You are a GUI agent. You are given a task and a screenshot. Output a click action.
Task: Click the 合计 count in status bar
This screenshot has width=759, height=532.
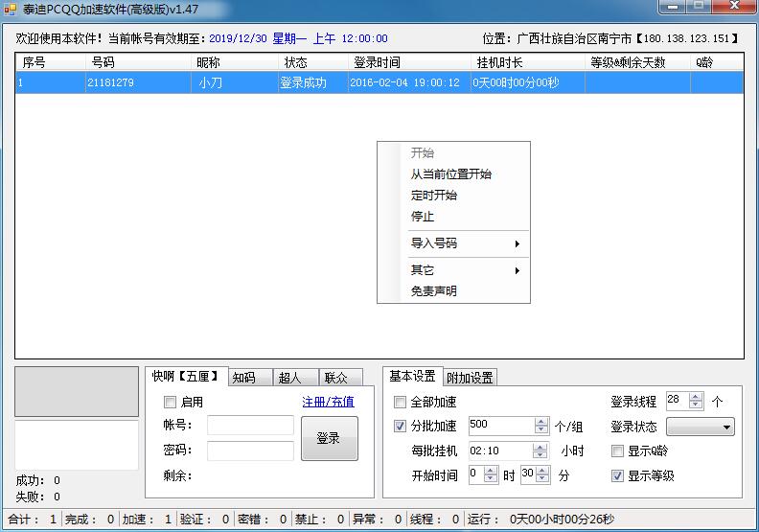point(33,520)
